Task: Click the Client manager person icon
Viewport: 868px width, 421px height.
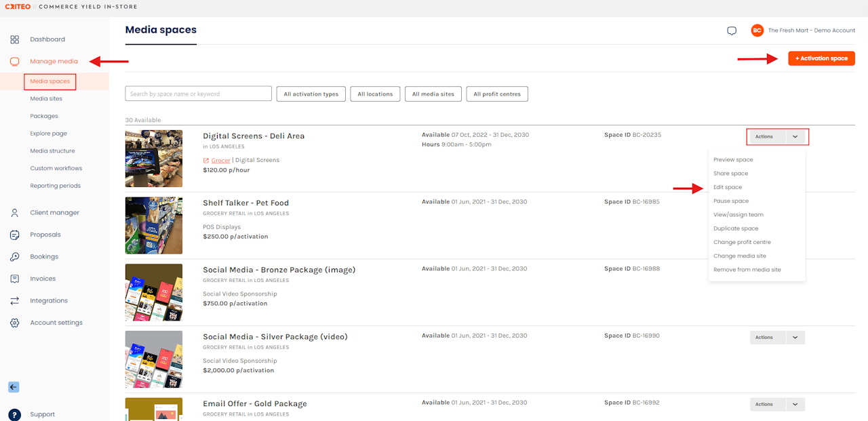Action: [14, 213]
